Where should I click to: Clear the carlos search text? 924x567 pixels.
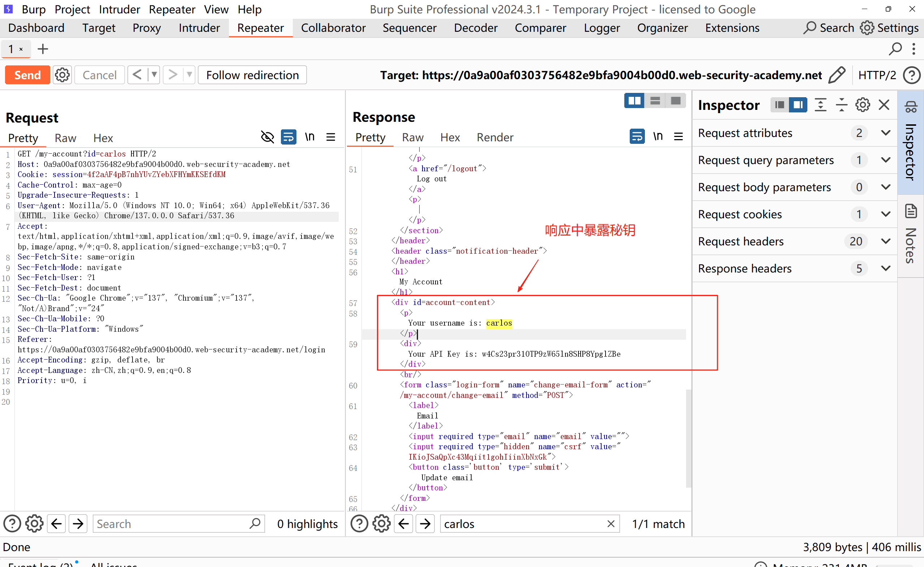611,524
